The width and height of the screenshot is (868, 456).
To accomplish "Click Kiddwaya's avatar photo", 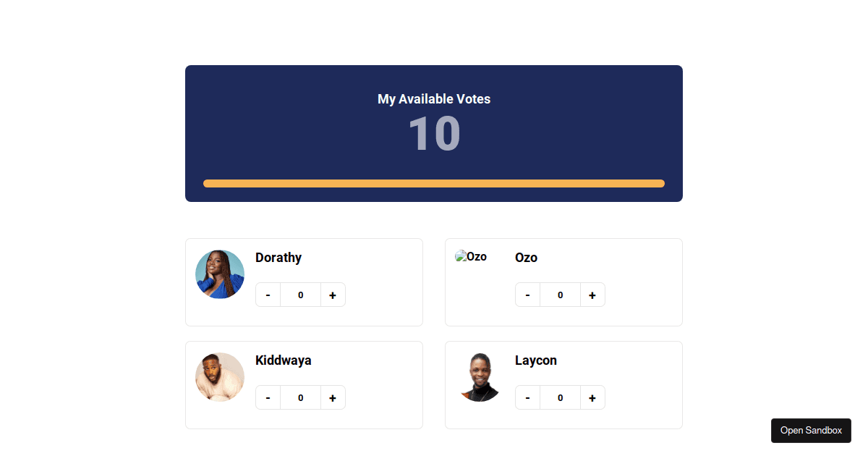I will pyautogui.click(x=219, y=377).
